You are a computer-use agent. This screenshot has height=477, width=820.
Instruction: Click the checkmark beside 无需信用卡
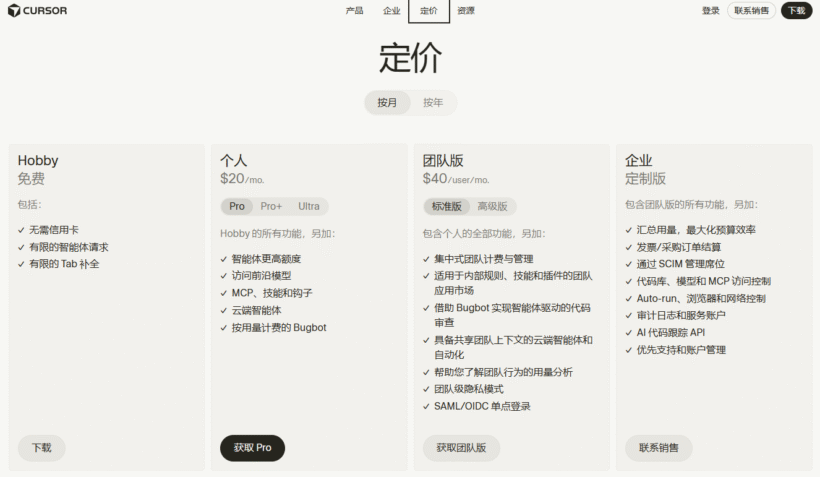[x=21, y=230]
